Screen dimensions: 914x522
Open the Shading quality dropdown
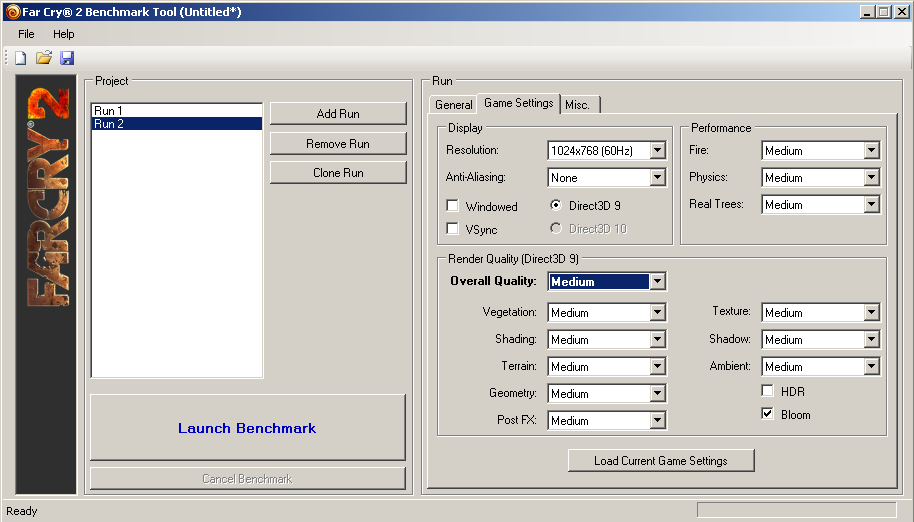click(607, 339)
